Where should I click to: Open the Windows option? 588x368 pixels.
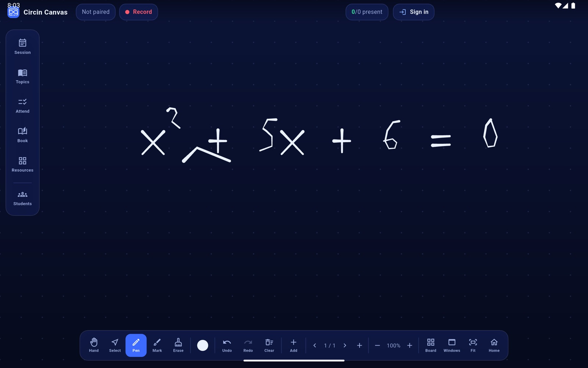pos(452,345)
